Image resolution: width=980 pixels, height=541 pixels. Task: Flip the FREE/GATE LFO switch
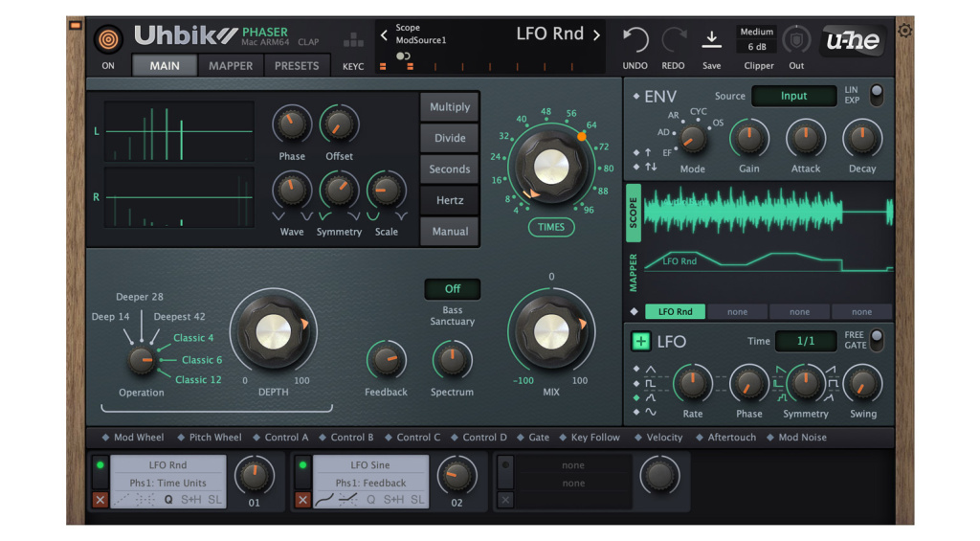point(875,340)
